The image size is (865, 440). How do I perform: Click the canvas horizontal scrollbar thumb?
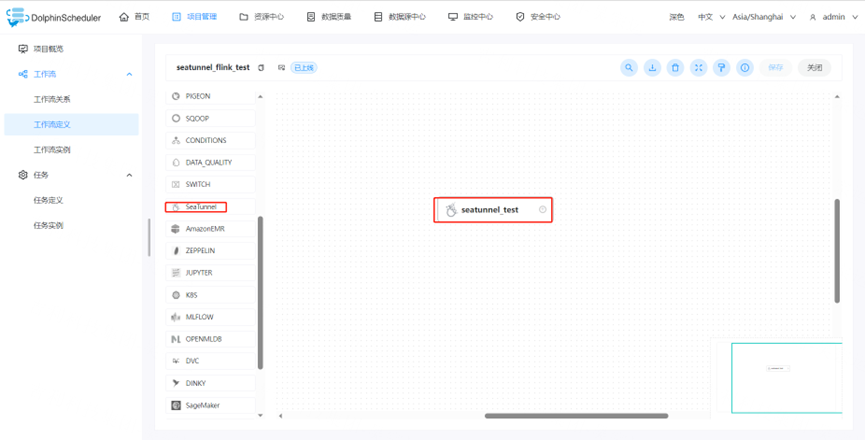click(576, 416)
